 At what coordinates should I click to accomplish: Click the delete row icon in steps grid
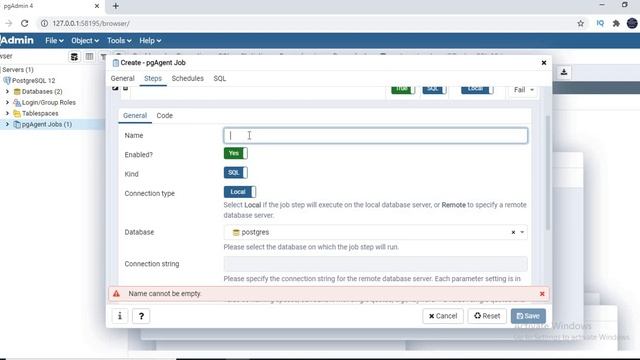(x=125, y=88)
